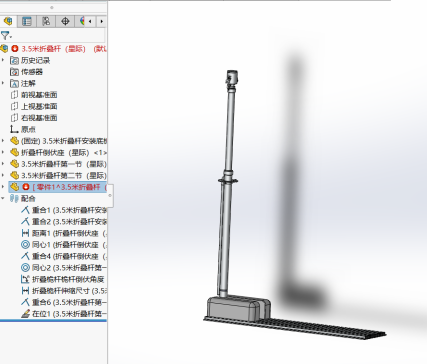
Task: Click the 折叠桅杆桅杆倒伏角度 angle mate icon
Action: pos(25,279)
